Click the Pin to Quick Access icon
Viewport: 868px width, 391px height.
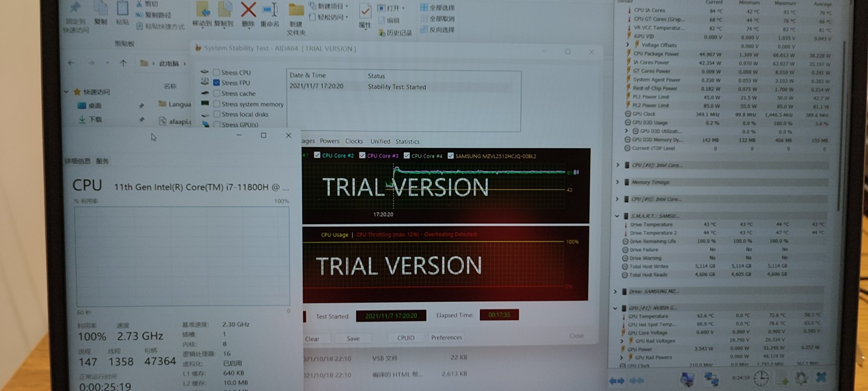click(75, 8)
